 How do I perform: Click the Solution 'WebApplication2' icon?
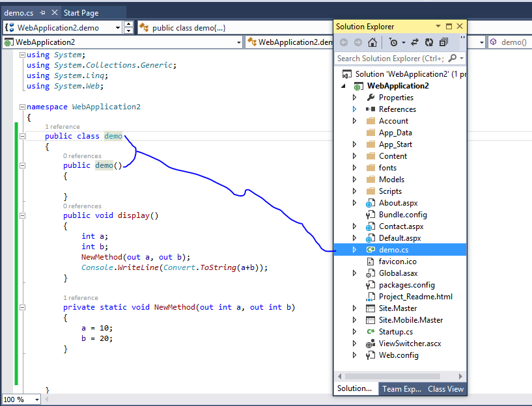[x=347, y=74]
